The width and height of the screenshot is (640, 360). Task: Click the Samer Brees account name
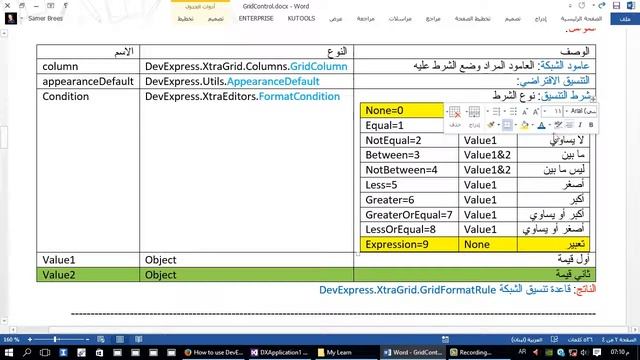point(45,18)
